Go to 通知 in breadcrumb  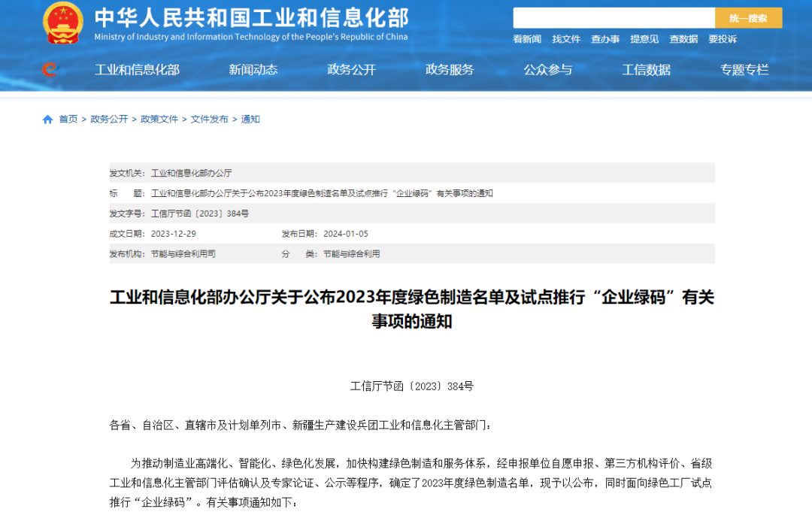(x=250, y=119)
